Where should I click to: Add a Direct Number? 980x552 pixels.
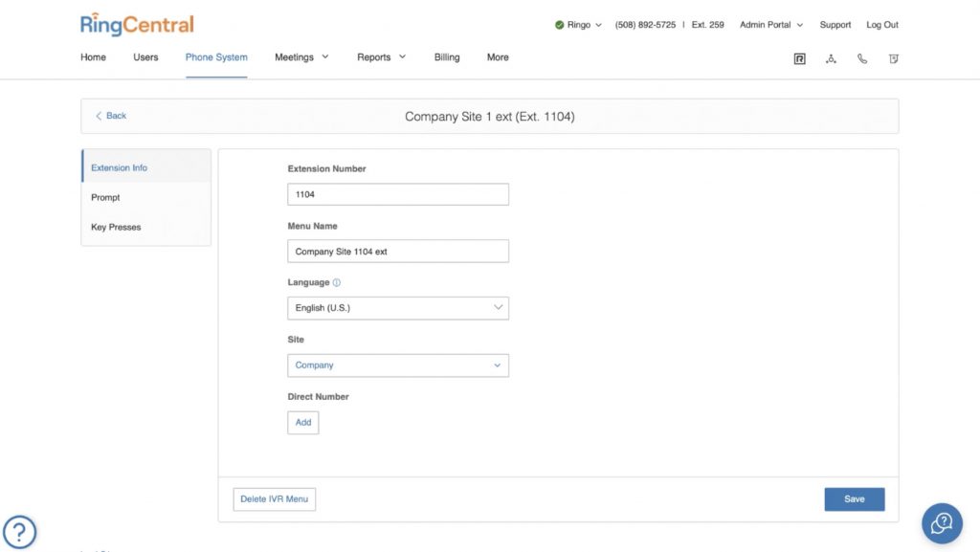point(302,422)
